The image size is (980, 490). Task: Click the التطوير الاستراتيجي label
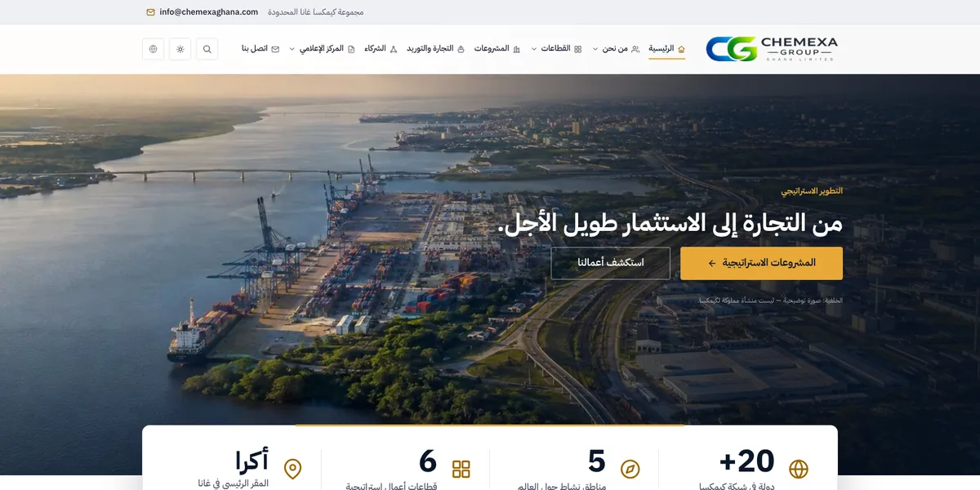point(812,191)
